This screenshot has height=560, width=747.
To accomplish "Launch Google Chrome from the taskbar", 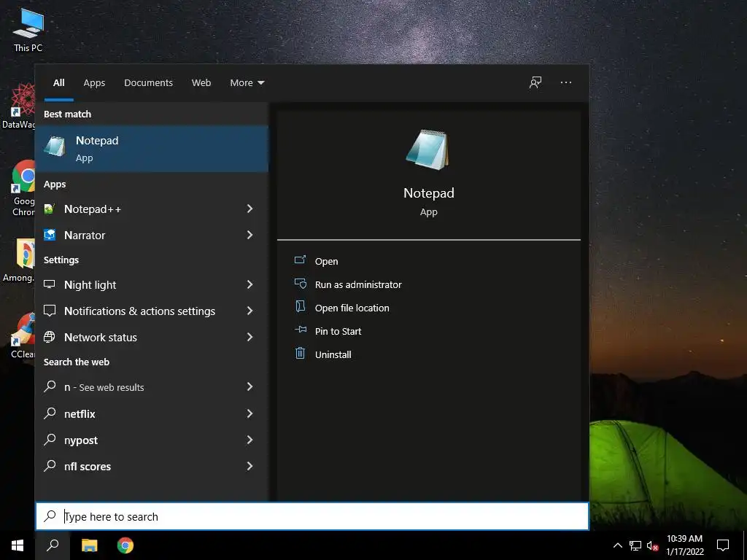I will [125, 545].
